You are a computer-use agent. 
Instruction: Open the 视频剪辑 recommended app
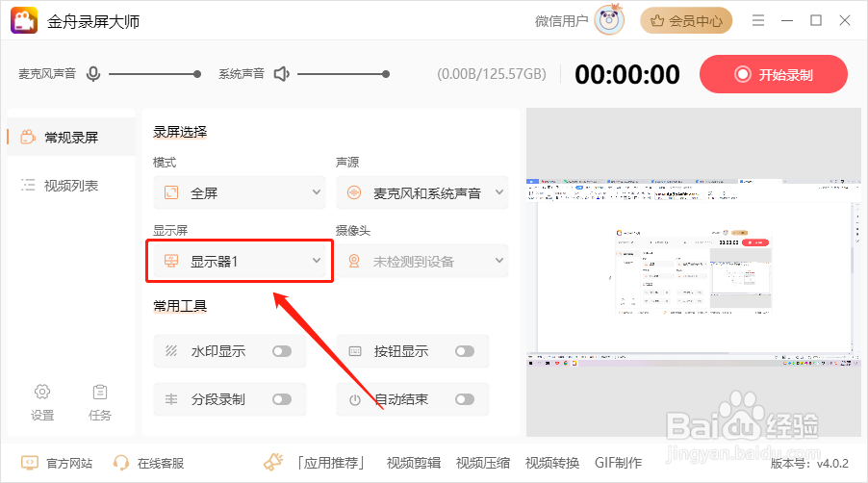pos(414,463)
